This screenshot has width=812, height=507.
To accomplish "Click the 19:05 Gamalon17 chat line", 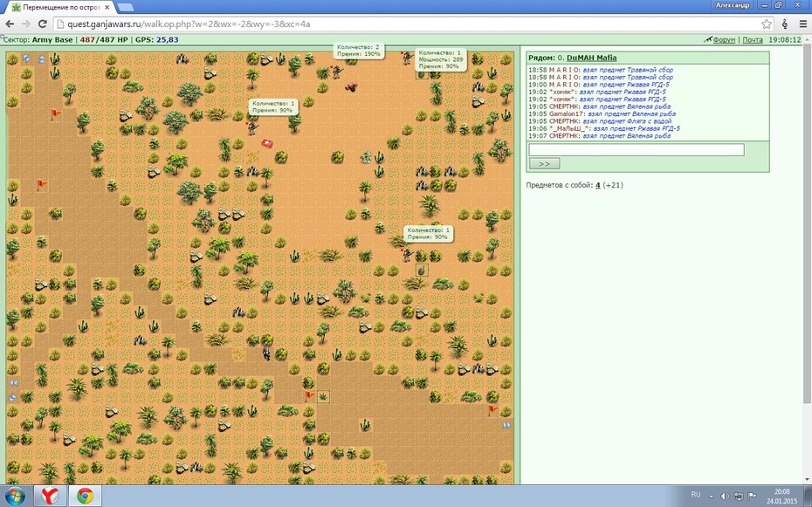I will 602,113.
